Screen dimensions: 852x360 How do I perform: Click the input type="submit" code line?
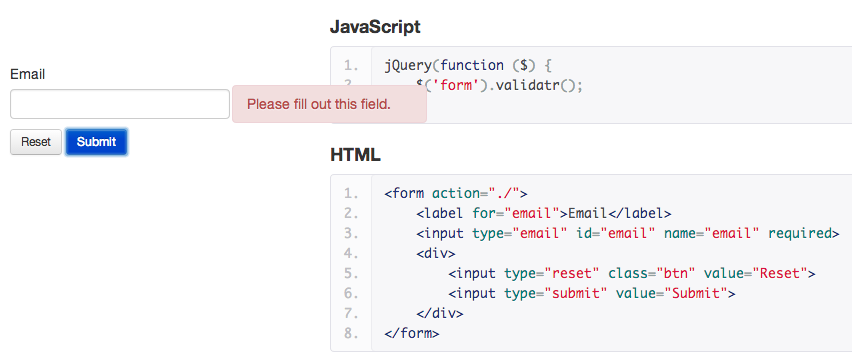tap(592, 294)
